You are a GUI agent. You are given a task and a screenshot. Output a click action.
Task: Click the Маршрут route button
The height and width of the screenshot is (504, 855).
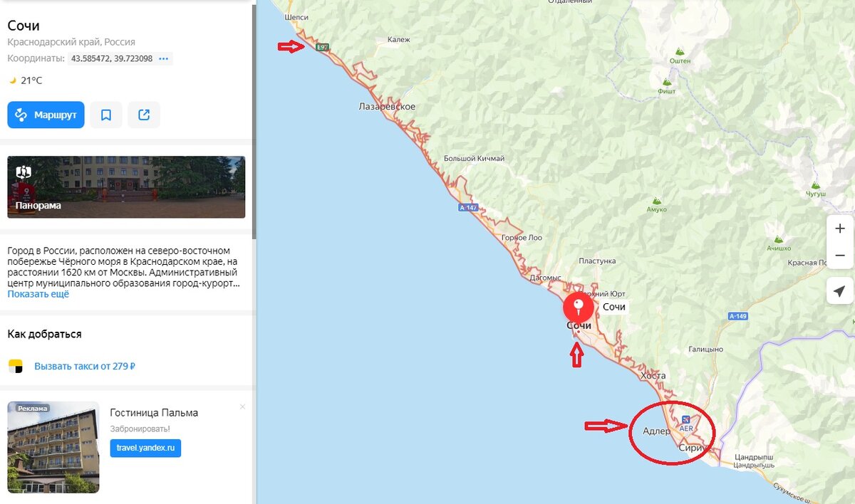[46, 115]
